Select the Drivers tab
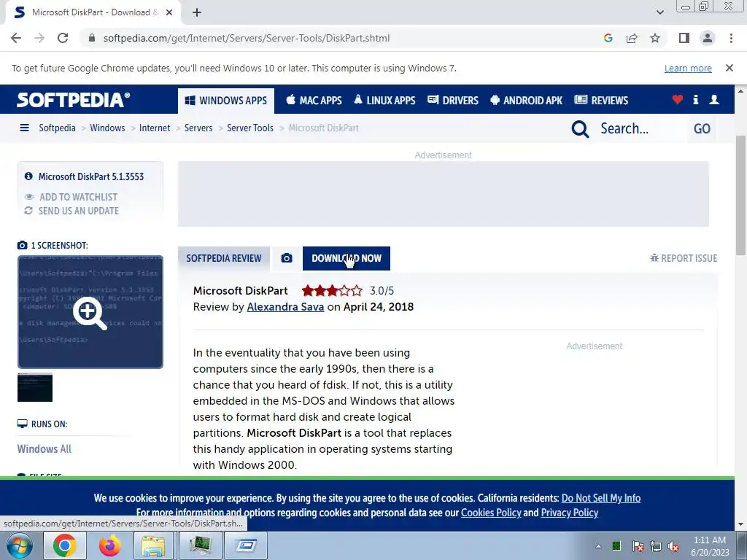747x560 pixels. click(x=452, y=101)
